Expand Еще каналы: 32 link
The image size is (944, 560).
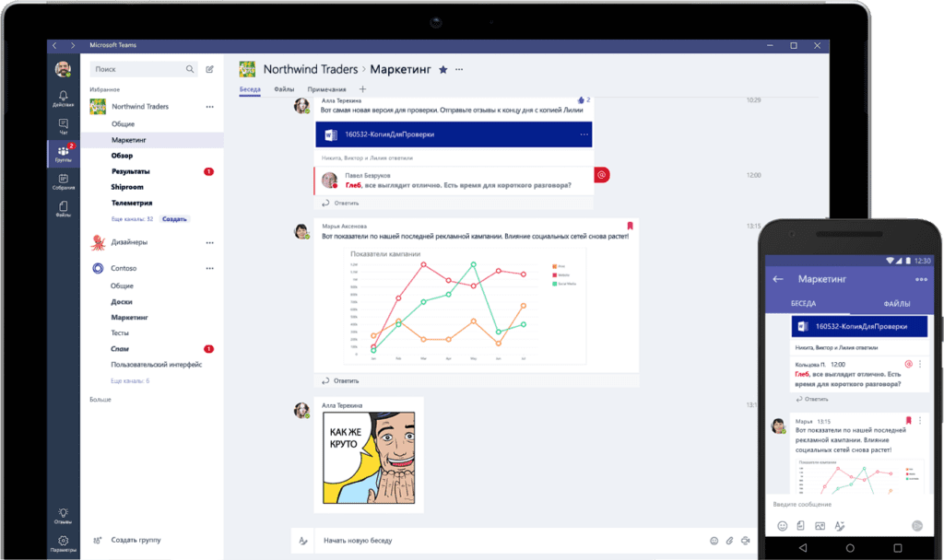pos(133,219)
